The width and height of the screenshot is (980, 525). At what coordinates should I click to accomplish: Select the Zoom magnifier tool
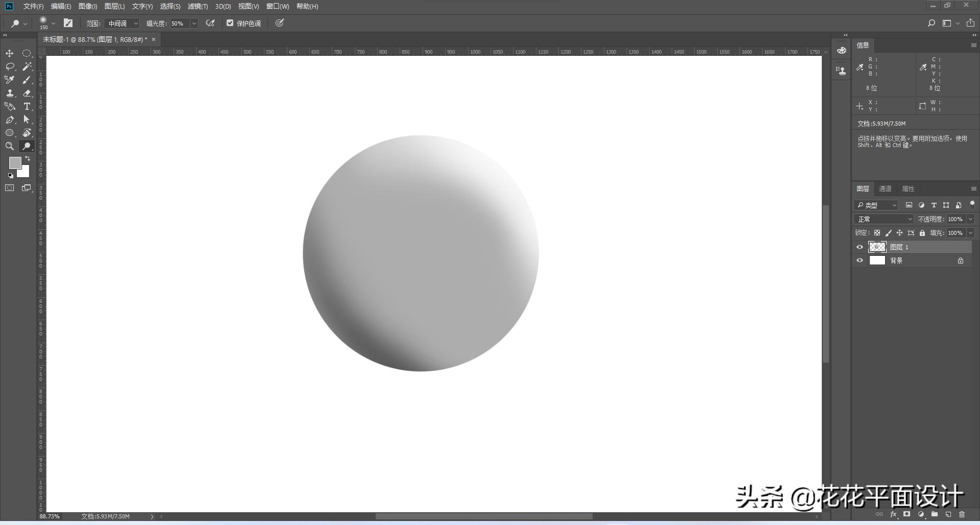point(10,147)
